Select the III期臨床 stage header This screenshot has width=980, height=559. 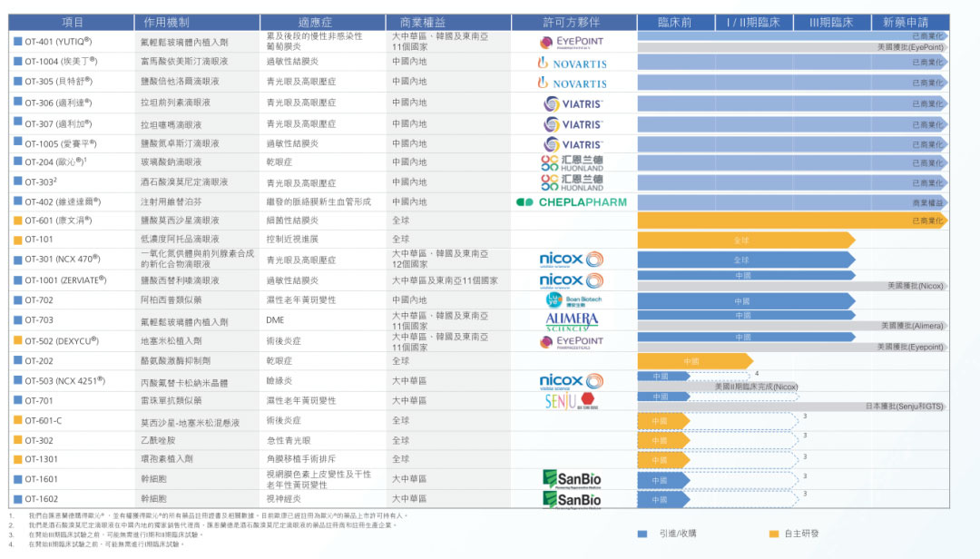[830, 22]
